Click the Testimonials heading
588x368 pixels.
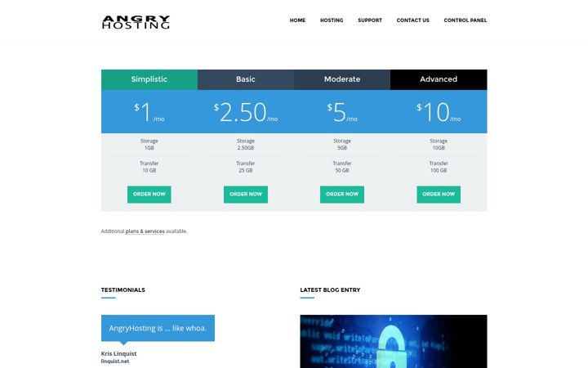click(123, 289)
